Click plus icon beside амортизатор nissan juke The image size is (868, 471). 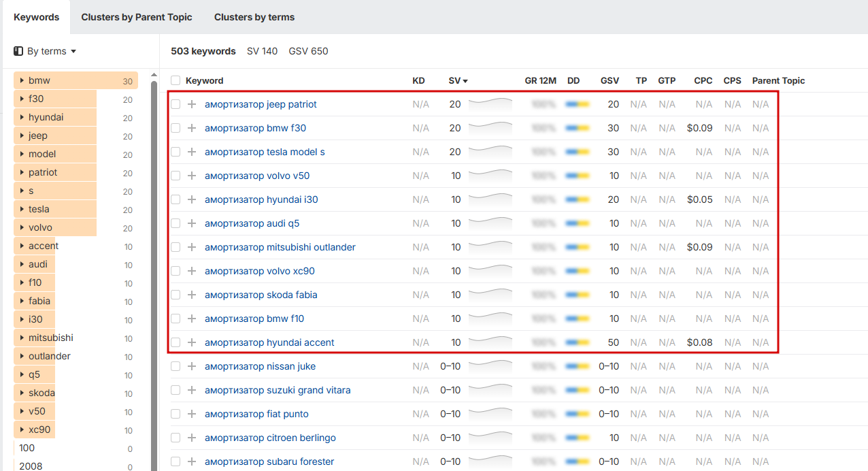tap(192, 366)
